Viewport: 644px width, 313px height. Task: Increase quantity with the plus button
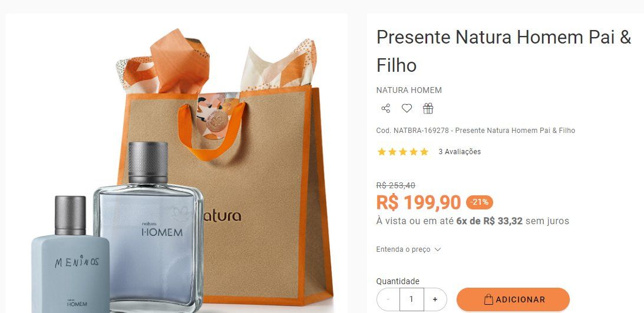pyautogui.click(x=435, y=299)
